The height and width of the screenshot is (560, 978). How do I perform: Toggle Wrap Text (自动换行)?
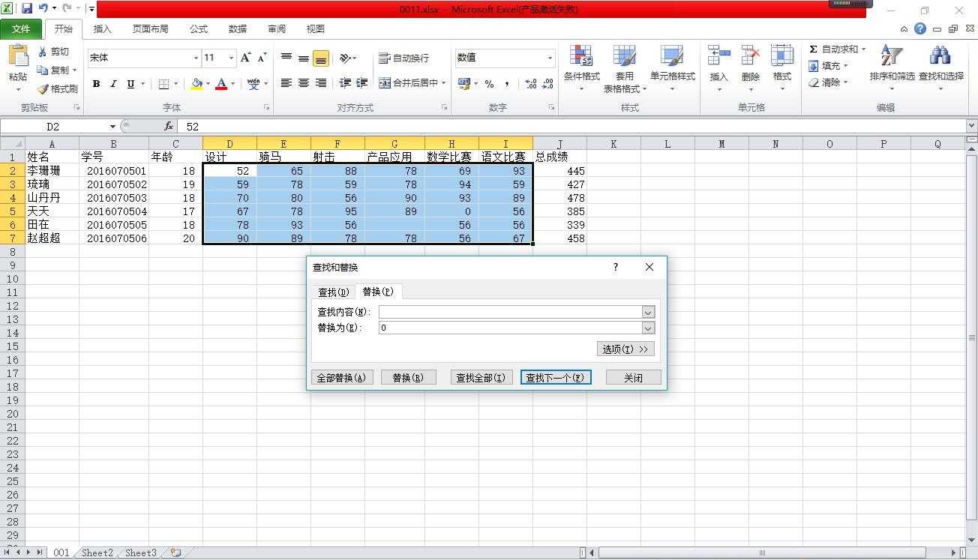pyautogui.click(x=404, y=58)
